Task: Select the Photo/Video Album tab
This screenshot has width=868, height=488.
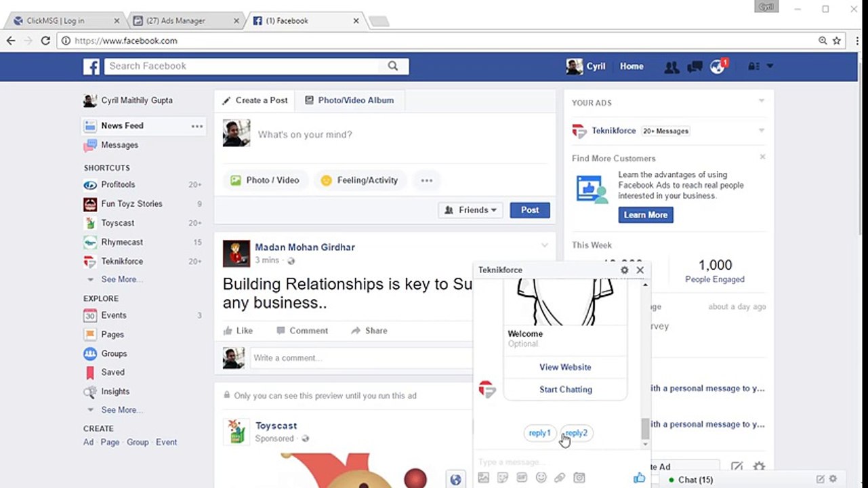Action: tap(350, 100)
